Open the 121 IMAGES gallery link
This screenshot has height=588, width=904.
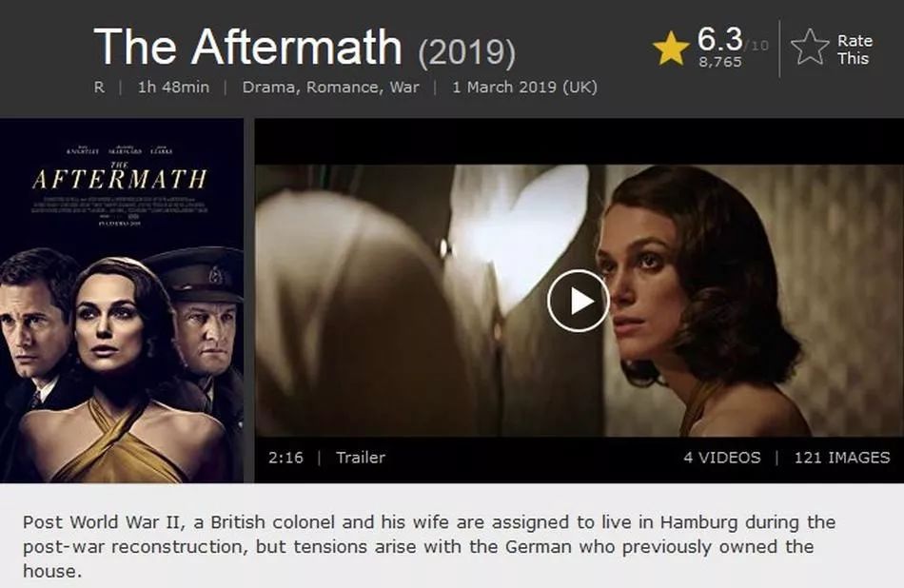point(842,458)
